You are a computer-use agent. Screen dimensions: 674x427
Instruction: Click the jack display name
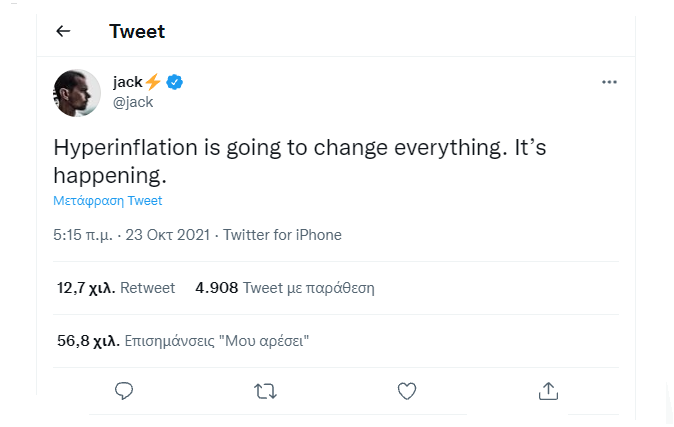tap(127, 82)
